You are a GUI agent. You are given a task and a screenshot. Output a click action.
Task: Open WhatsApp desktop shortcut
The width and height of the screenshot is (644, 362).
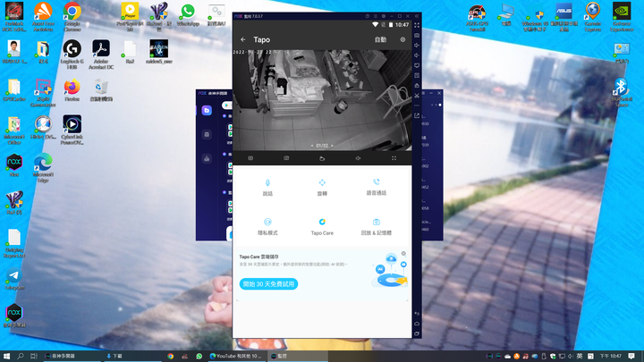coord(188,15)
